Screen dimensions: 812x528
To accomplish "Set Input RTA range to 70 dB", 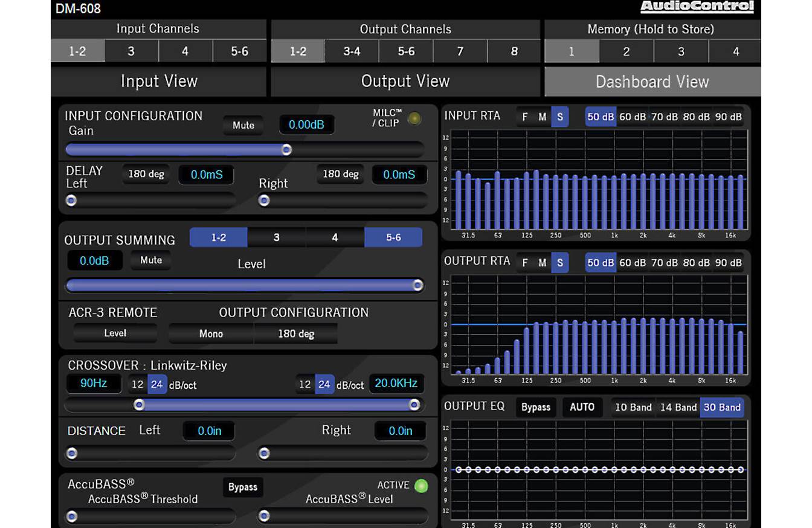I will pyautogui.click(x=664, y=117).
